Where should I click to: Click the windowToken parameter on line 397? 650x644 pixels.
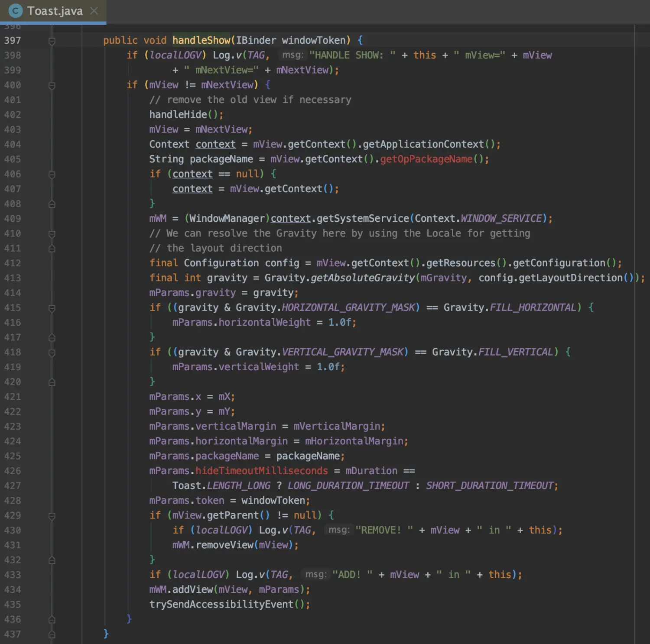click(x=314, y=40)
